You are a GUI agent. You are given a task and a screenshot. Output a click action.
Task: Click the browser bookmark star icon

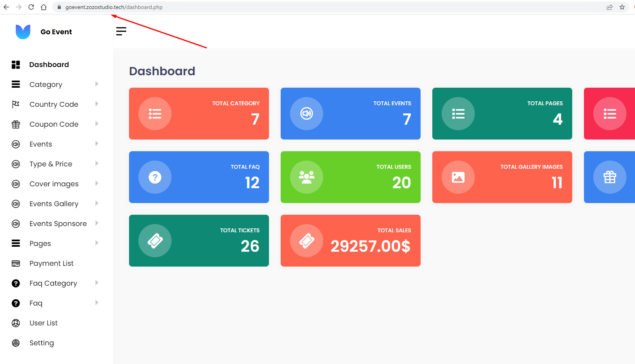point(622,7)
